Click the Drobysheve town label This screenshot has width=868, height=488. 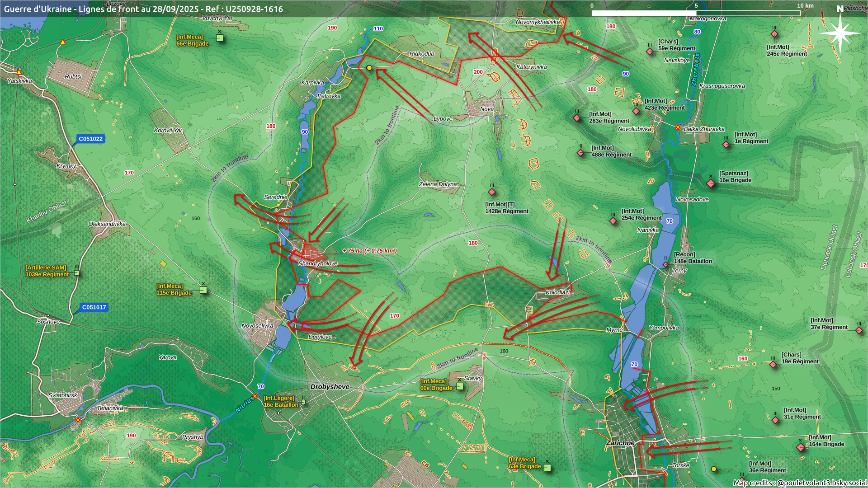pyautogui.click(x=330, y=387)
